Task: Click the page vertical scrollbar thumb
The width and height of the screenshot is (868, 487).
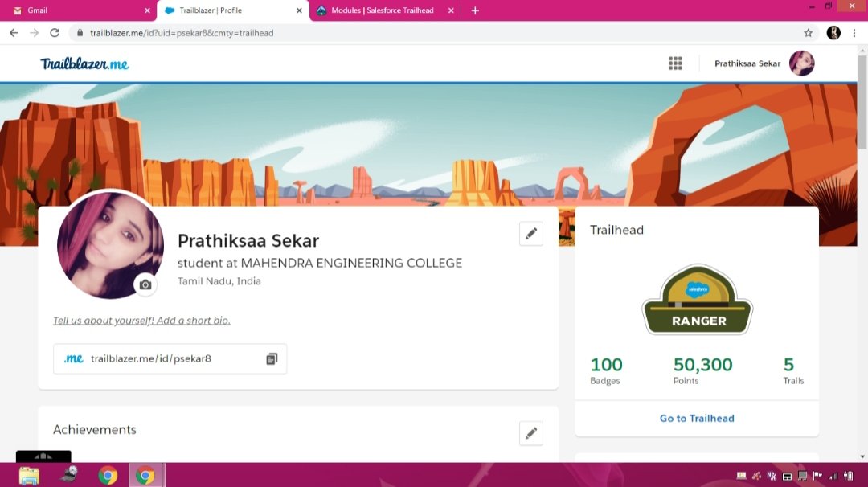Action: click(x=862, y=102)
